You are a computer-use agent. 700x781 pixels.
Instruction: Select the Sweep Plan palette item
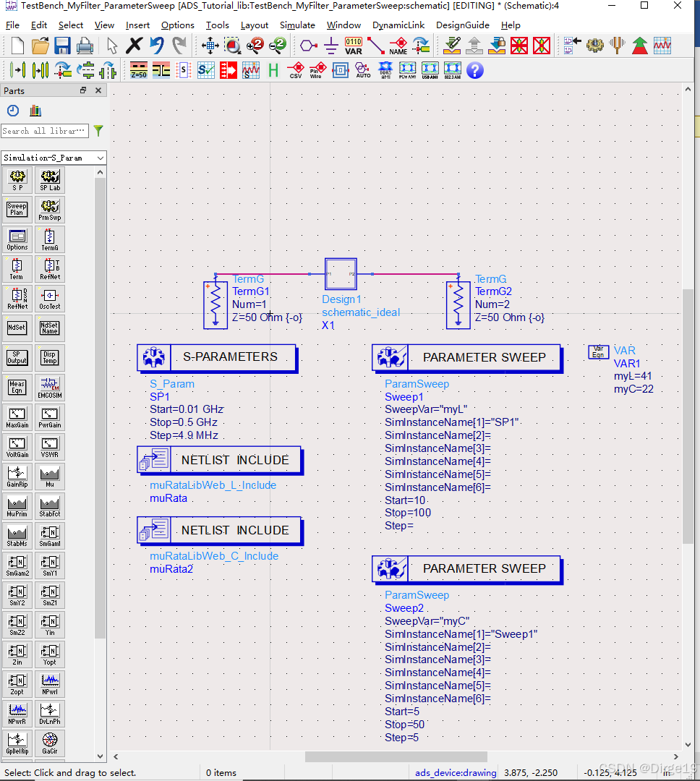[17, 209]
